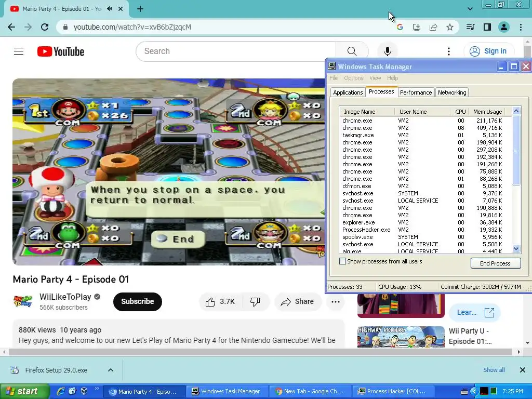532x399 pixels.
Task: Open the tab search dropdown chevron in Chrome
Action: [x=470, y=9]
